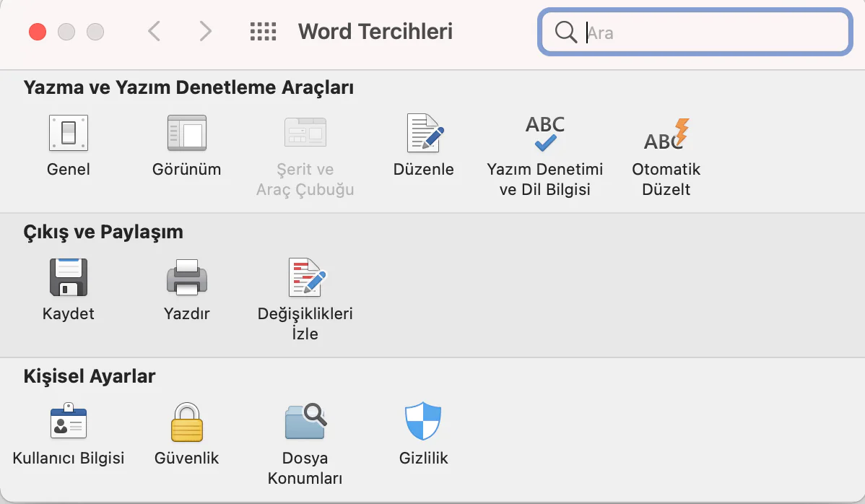
Task: Open Dosya Konumları folder icon
Action: (x=305, y=422)
